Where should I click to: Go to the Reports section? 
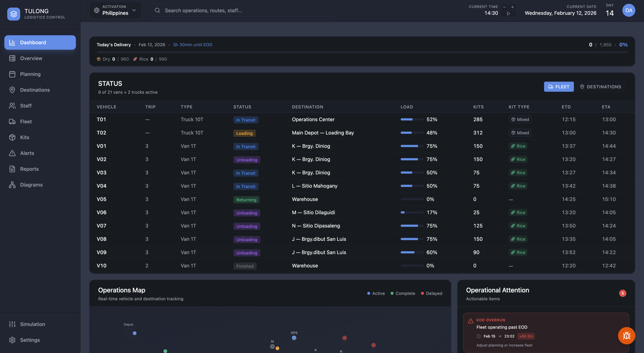tap(29, 169)
